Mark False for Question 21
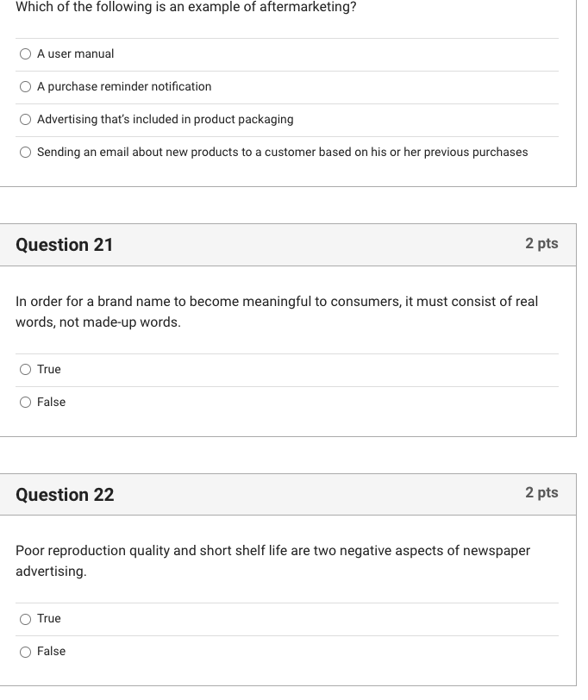This screenshot has height=700, width=588. click(x=25, y=402)
